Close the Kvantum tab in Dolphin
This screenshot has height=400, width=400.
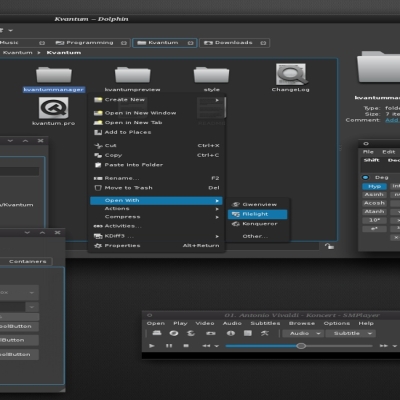(x=190, y=43)
